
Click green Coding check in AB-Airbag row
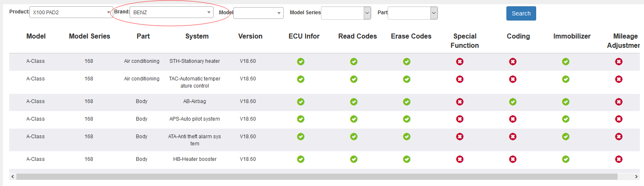pos(513,102)
